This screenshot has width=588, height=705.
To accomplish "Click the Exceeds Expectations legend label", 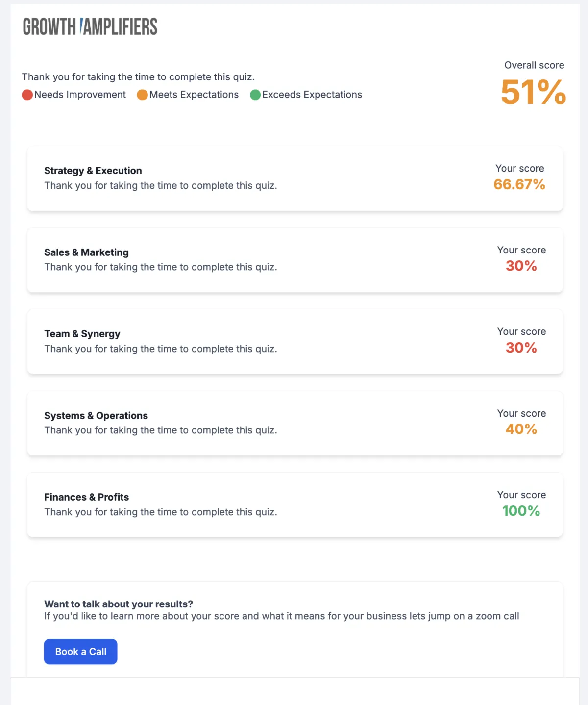I will [312, 94].
